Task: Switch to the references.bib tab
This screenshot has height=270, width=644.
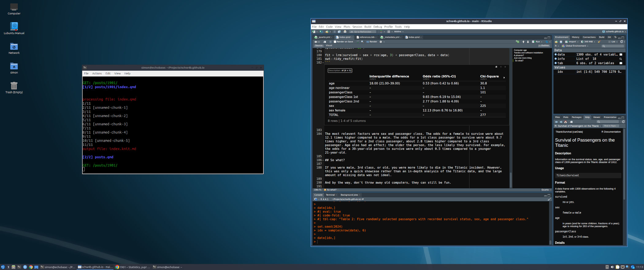Action: tap(367, 37)
